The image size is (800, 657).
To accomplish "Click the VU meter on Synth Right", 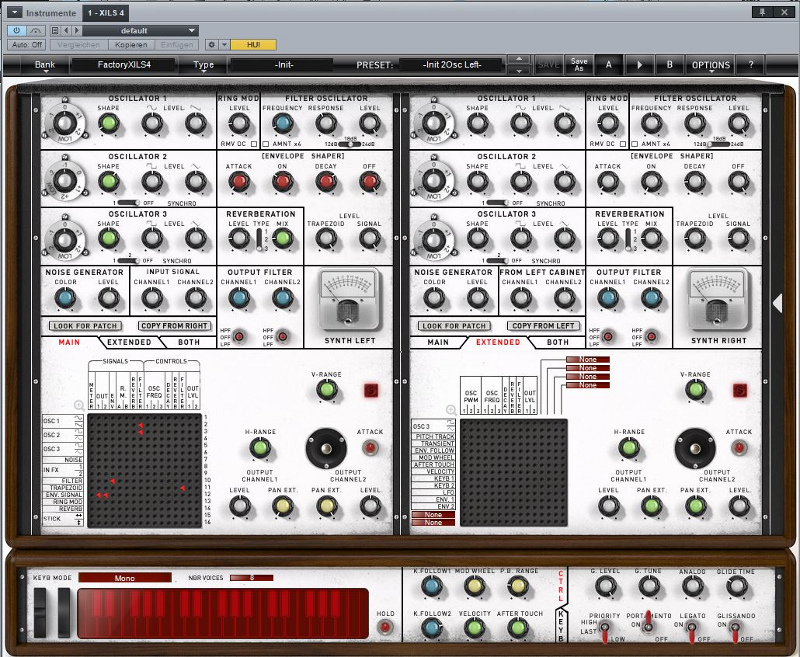I will [x=719, y=299].
